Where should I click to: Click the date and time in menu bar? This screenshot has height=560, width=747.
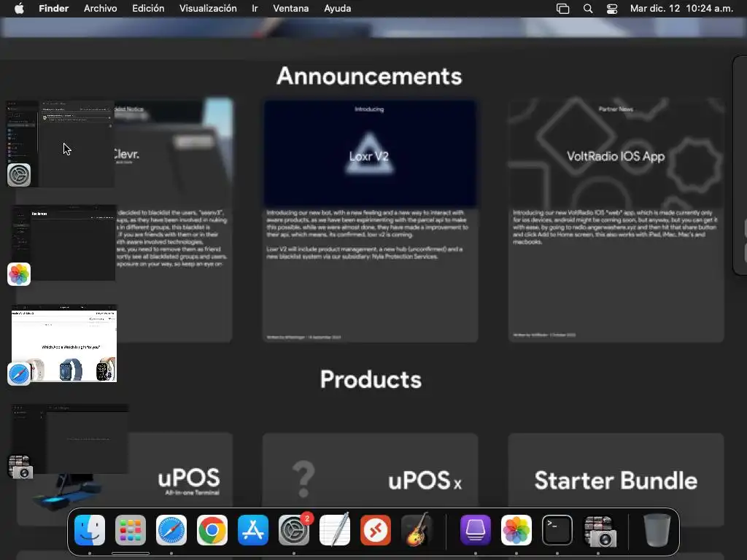tap(681, 9)
